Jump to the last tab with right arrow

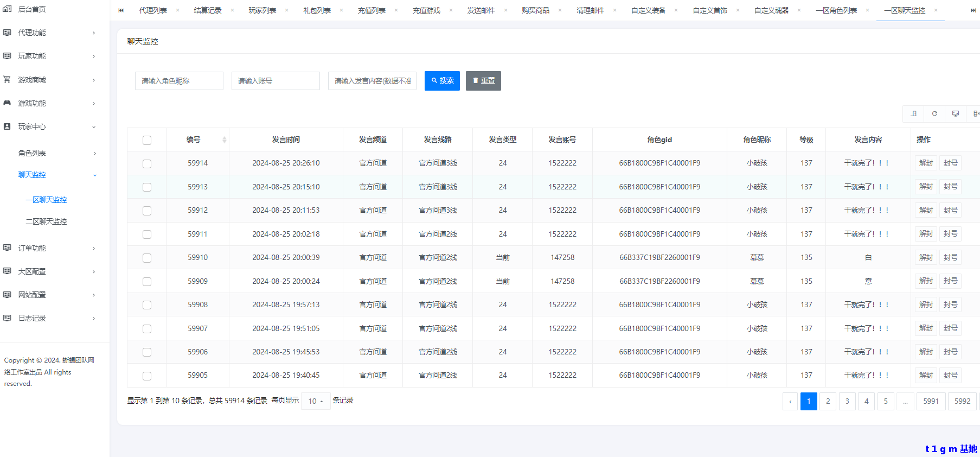coord(973,10)
